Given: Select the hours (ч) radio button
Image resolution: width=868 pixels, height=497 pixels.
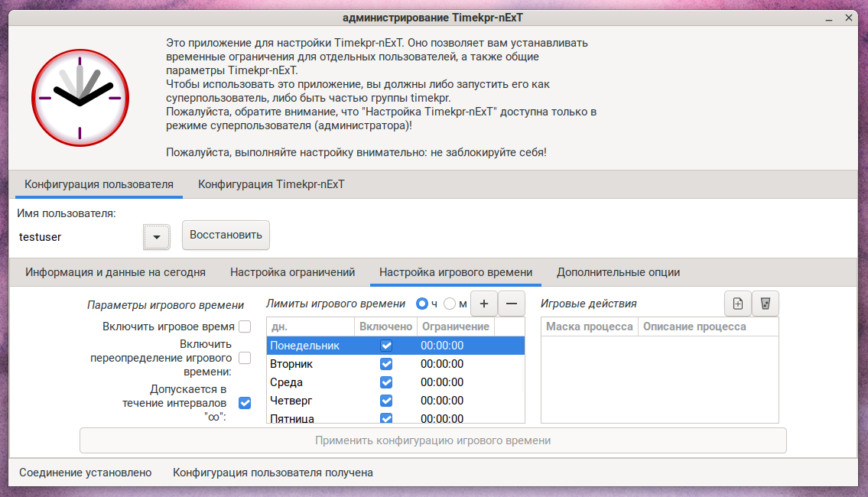Looking at the screenshot, I should click(421, 304).
